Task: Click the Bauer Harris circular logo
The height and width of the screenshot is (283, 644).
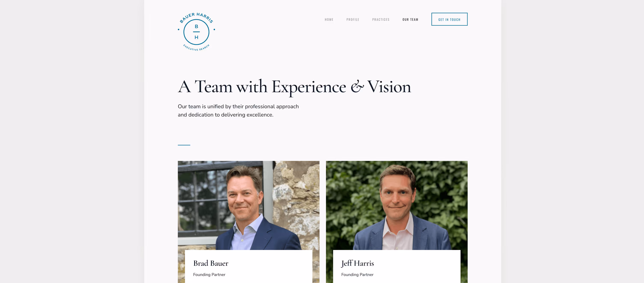Action: (x=196, y=32)
